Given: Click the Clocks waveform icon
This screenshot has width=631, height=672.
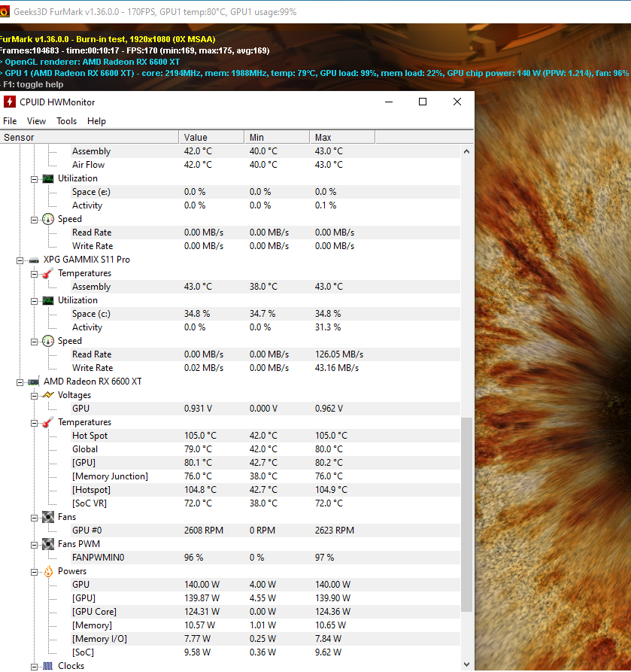Looking at the screenshot, I should point(48,666).
